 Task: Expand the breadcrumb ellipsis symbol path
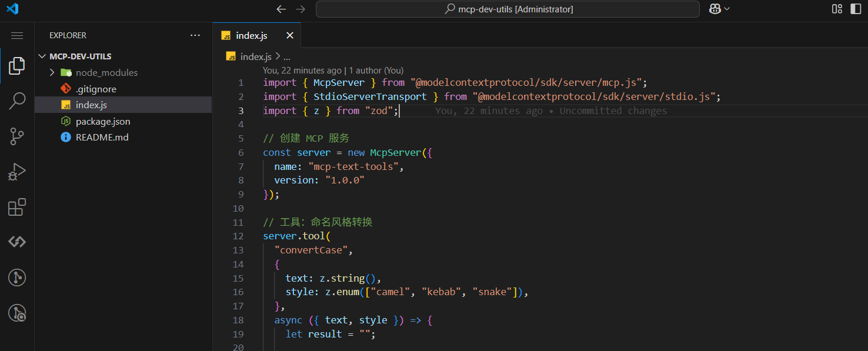coord(287,56)
